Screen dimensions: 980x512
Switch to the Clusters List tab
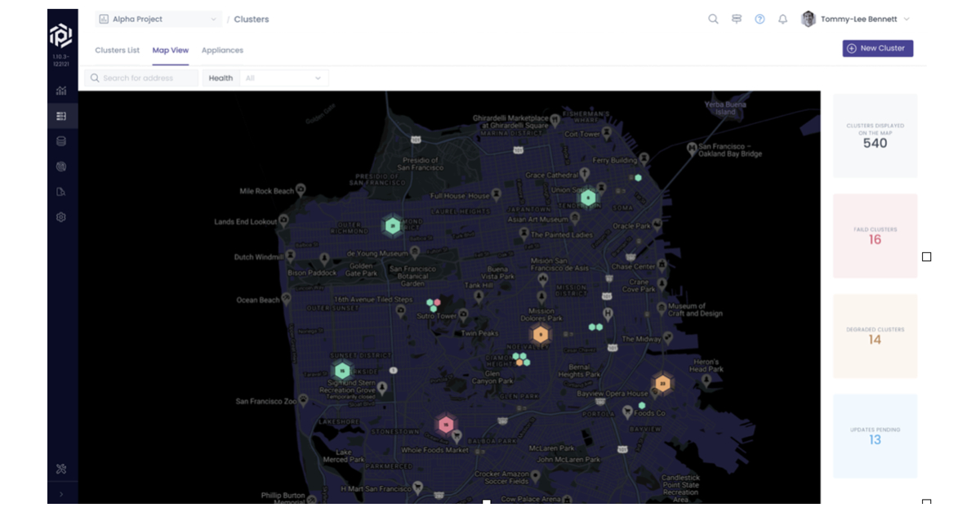tap(117, 50)
